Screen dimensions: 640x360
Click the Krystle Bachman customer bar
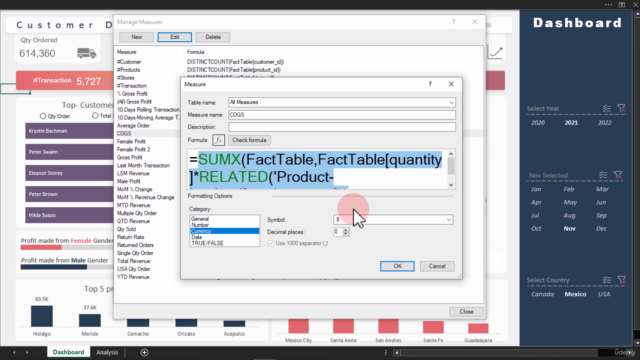click(x=69, y=131)
